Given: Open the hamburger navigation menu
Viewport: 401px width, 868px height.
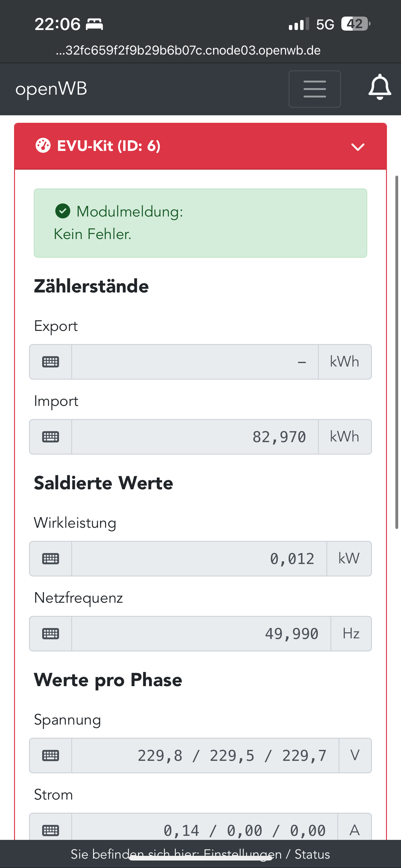Looking at the screenshot, I should pos(314,89).
